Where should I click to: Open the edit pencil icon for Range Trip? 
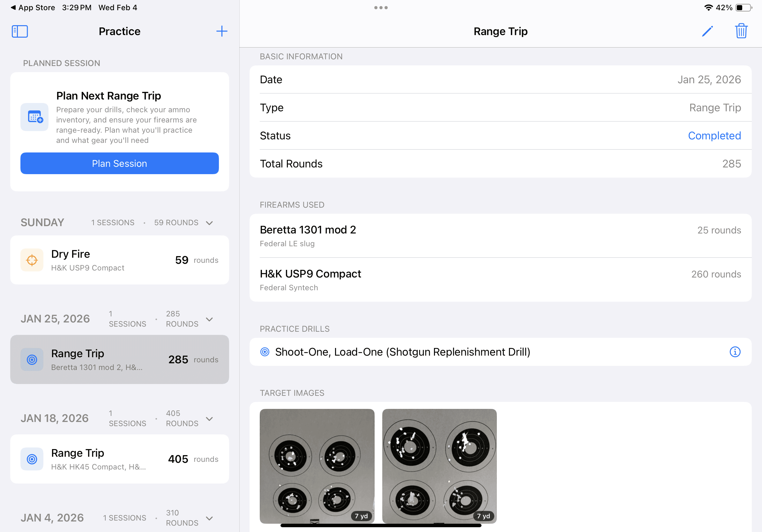click(x=707, y=31)
